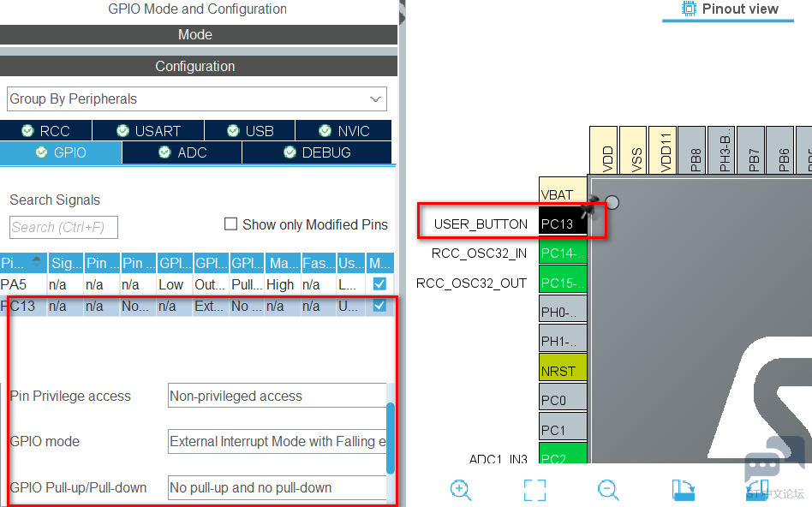
Task: Sort table by Modified column header
Action: tap(380, 263)
